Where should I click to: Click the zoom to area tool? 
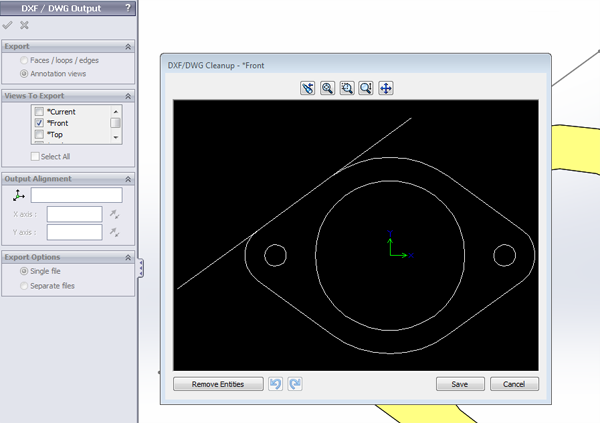tap(347, 88)
